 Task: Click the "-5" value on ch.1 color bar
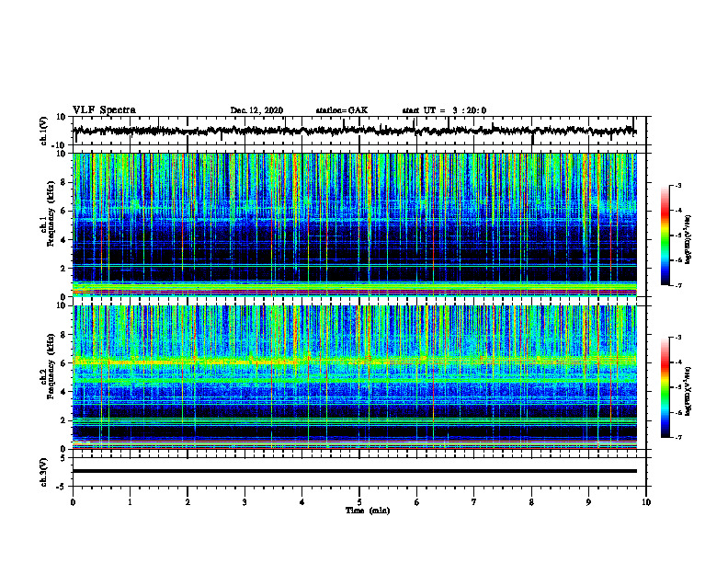click(677, 236)
